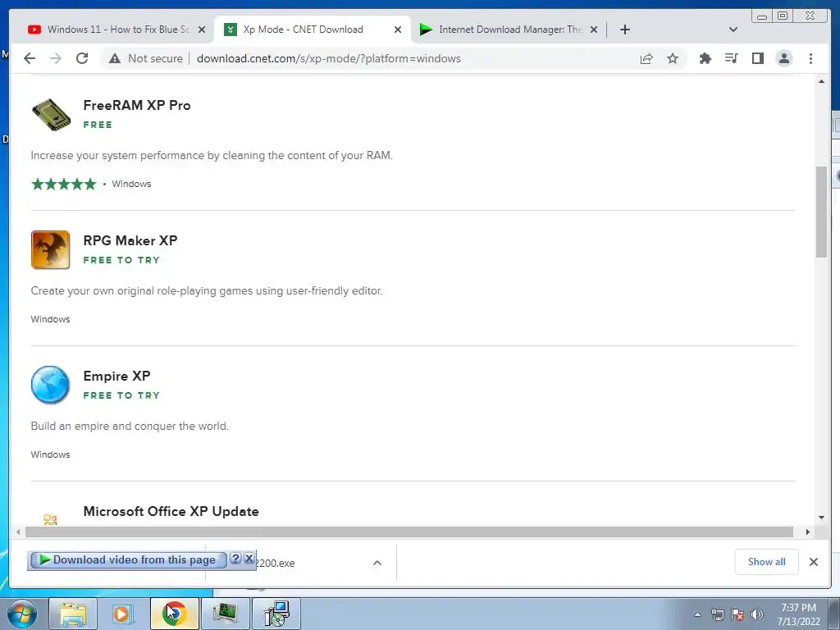Click FREE TO TRY under RPG Maker
The width and height of the screenshot is (840, 630).
pyautogui.click(x=121, y=260)
